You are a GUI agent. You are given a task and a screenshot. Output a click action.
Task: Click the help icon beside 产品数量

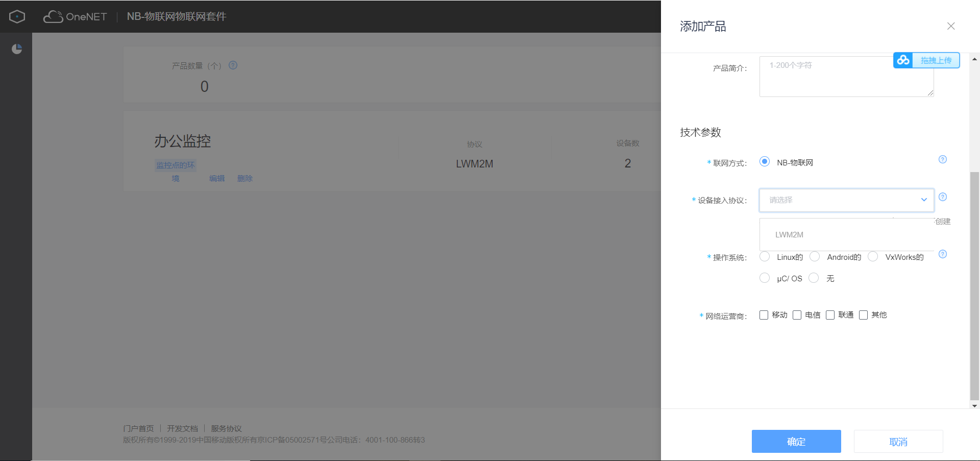pos(233,65)
